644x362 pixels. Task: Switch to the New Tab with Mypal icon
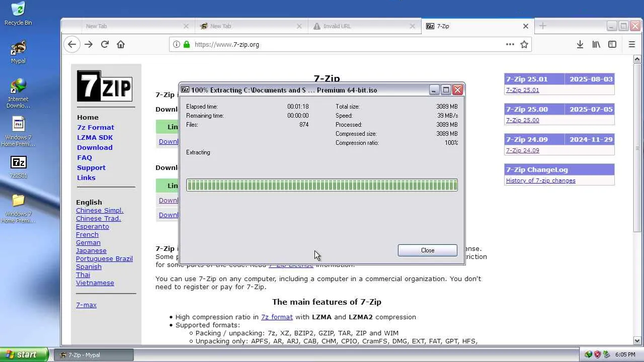[x=251, y=26]
